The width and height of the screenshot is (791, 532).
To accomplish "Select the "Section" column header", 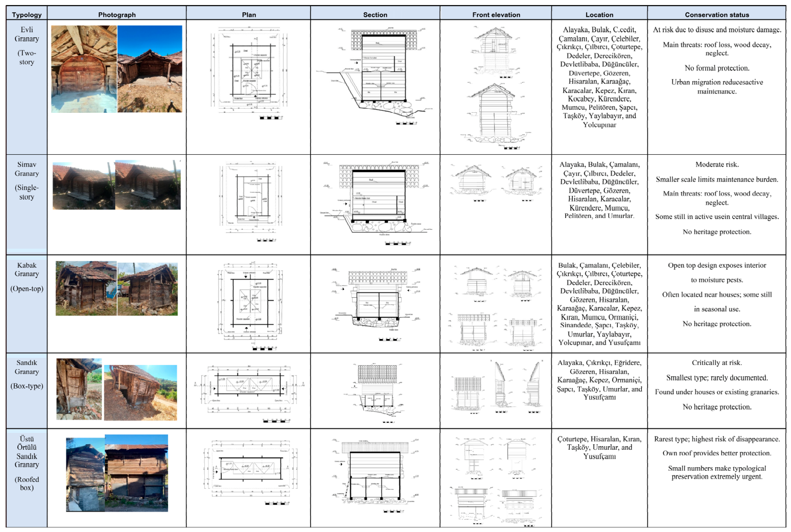I will click(x=375, y=15).
